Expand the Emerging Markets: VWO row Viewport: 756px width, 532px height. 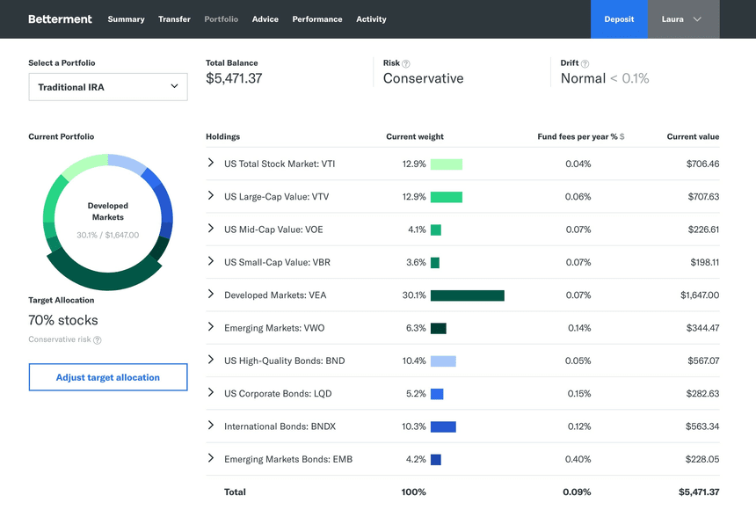click(x=211, y=326)
